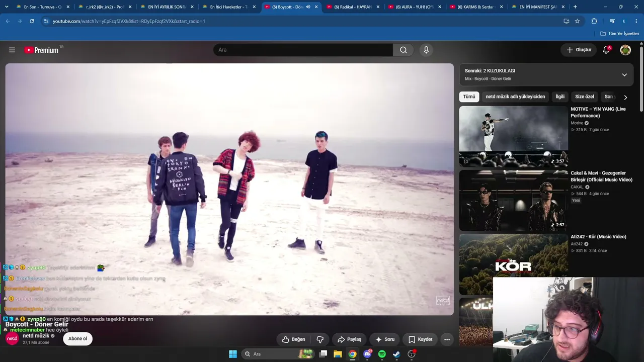Click the search magnifier button

click(x=404, y=50)
